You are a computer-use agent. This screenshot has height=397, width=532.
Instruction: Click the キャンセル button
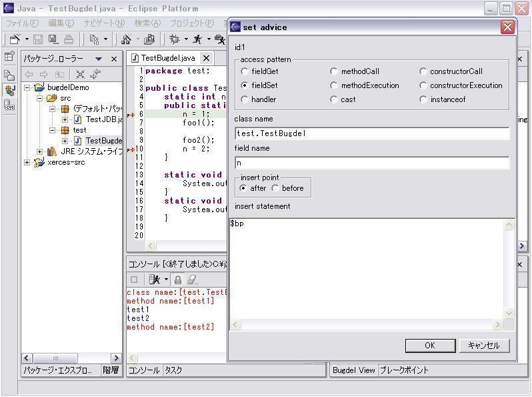(484, 346)
